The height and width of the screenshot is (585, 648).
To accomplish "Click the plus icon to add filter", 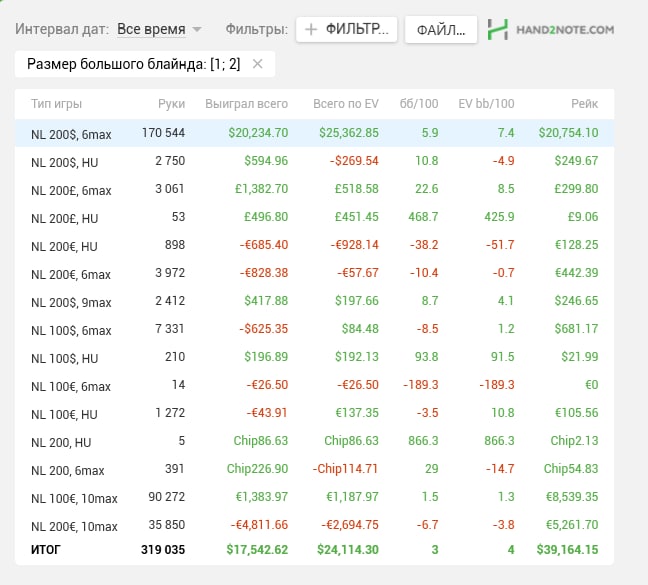I will click(311, 30).
